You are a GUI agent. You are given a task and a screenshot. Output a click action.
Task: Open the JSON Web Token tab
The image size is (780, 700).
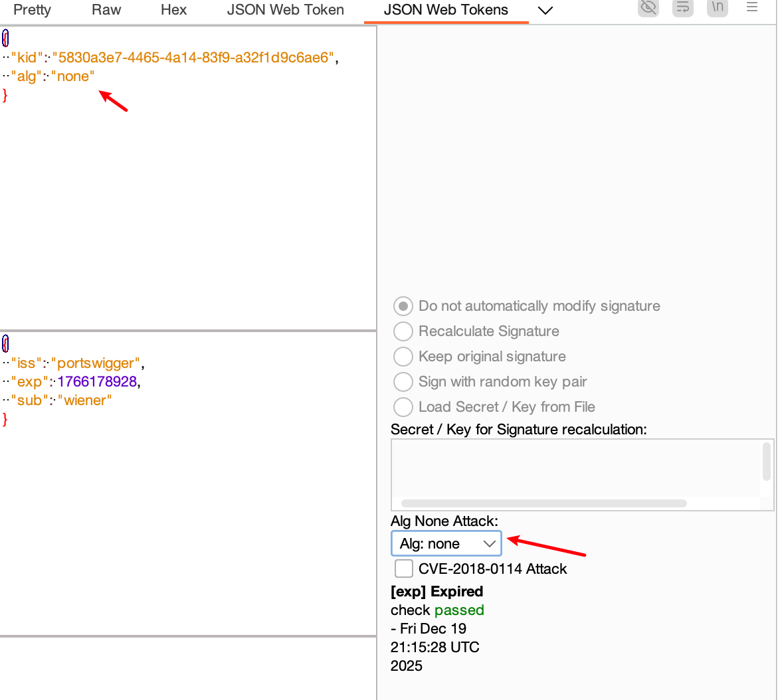pyautogui.click(x=286, y=10)
